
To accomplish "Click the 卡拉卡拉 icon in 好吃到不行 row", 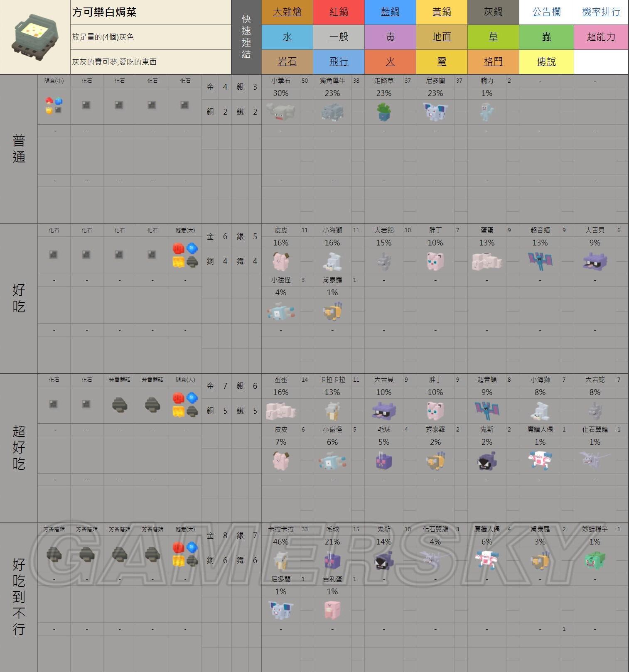I will (281, 560).
